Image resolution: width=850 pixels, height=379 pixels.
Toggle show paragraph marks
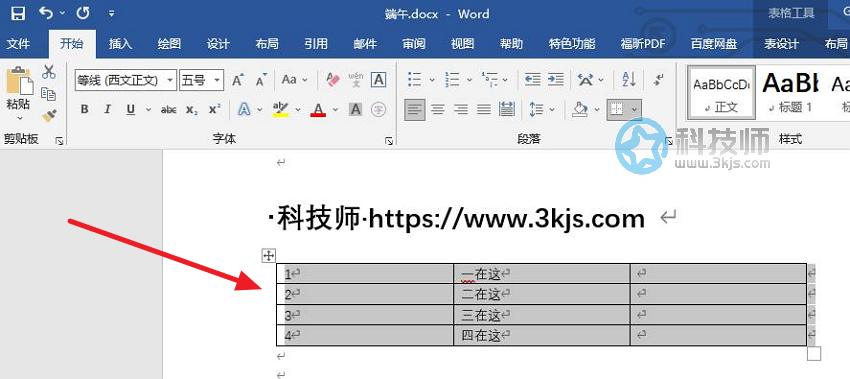[x=658, y=80]
